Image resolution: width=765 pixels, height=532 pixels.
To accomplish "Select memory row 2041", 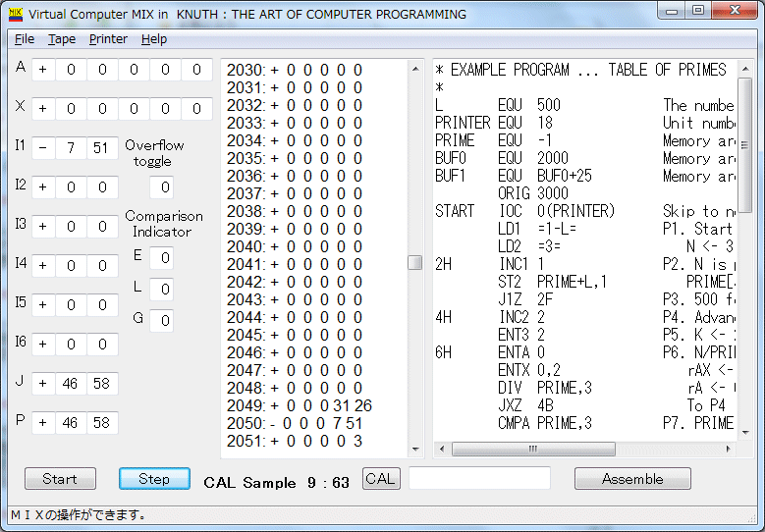I will point(295,264).
